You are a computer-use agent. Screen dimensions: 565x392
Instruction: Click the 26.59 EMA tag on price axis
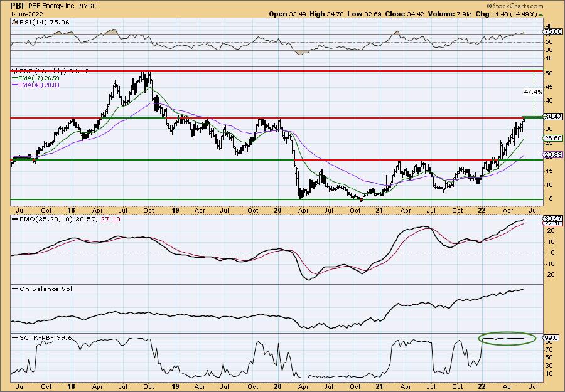tap(554, 138)
